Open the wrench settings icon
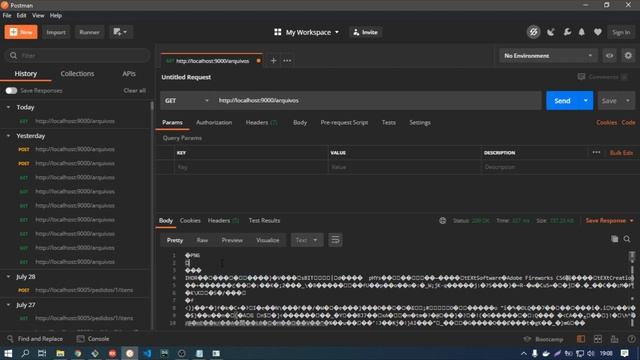Viewport: 640px width, 360px height. coord(567,32)
